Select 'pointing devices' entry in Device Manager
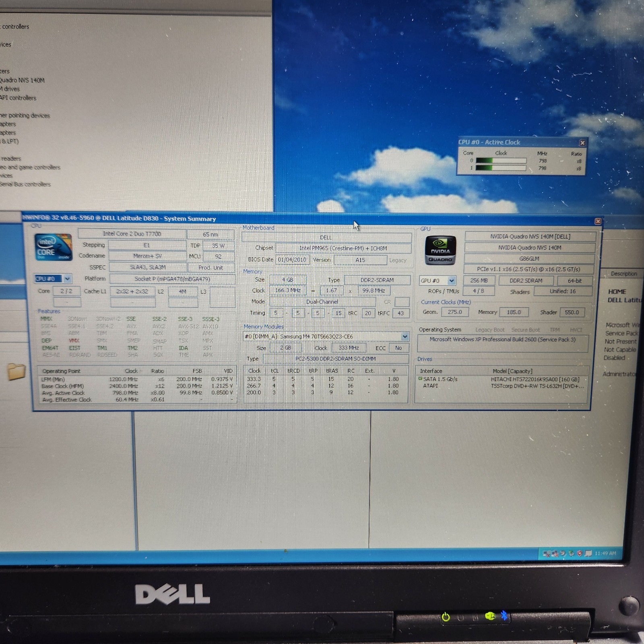This screenshot has width=644, height=644. tap(25, 116)
